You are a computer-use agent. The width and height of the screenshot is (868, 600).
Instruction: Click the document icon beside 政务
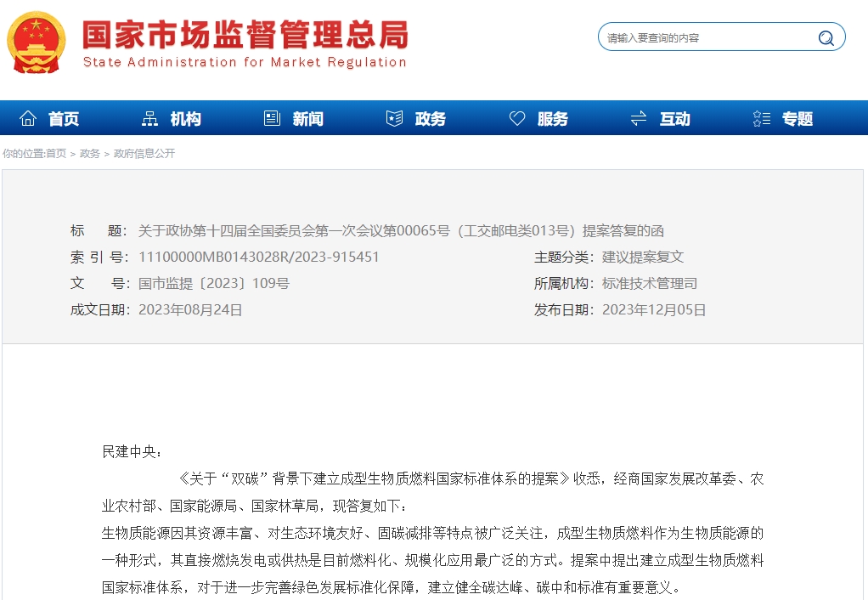click(x=394, y=119)
